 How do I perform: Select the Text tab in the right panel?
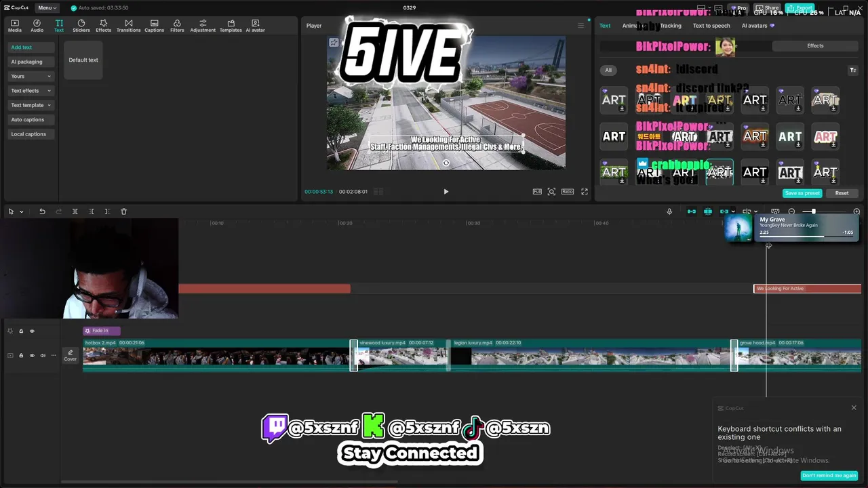click(x=605, y=26)
